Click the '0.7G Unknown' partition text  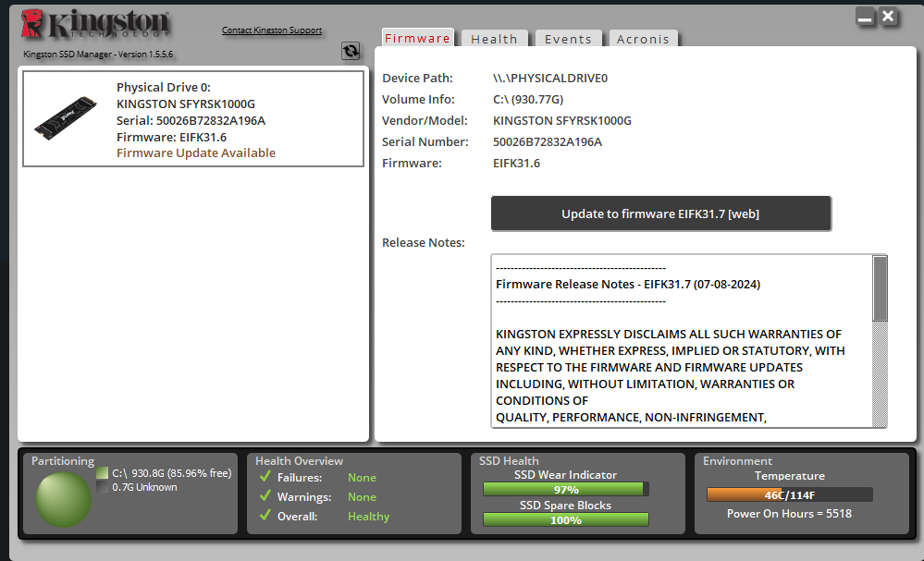click(x=144, y=487)
